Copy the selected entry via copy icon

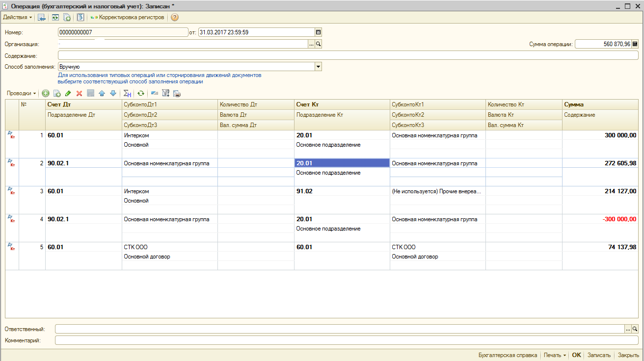[57, 93]
